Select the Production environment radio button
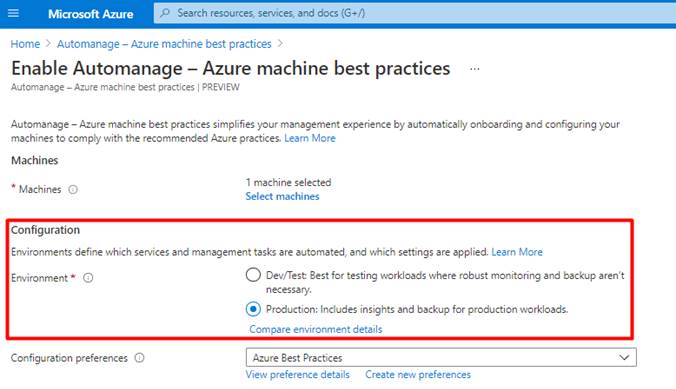The width and height of the screenshot is (676, 389). coord(253,309)
